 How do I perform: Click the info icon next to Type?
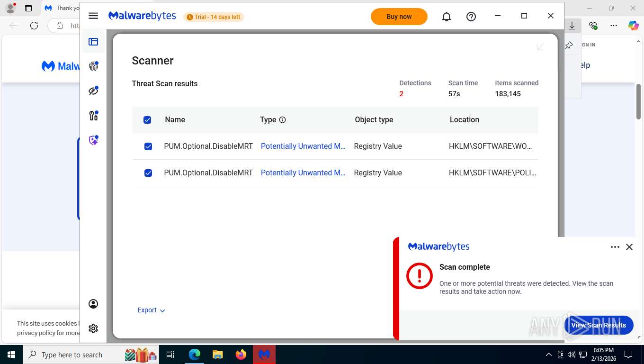283,120
